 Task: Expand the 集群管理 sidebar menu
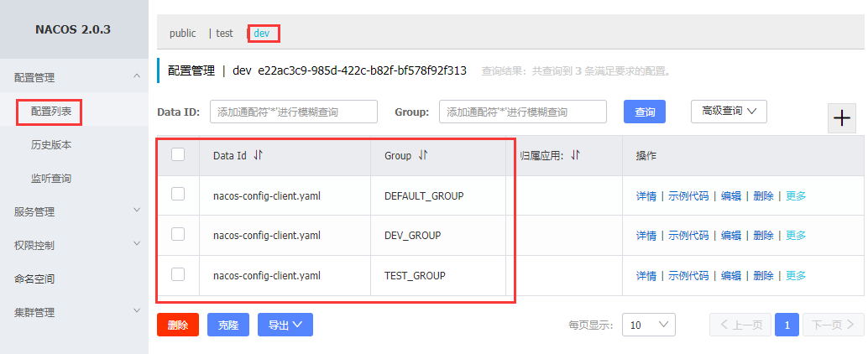pos(137,311)
